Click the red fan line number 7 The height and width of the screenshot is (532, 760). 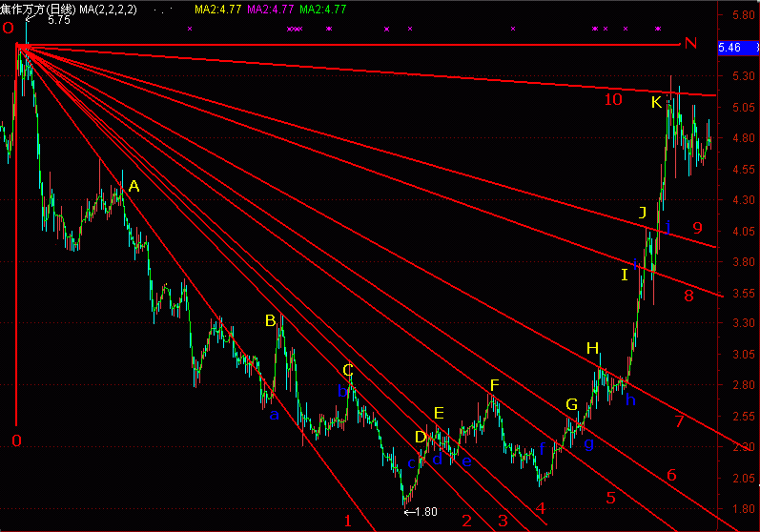click(x=680, y=421)
